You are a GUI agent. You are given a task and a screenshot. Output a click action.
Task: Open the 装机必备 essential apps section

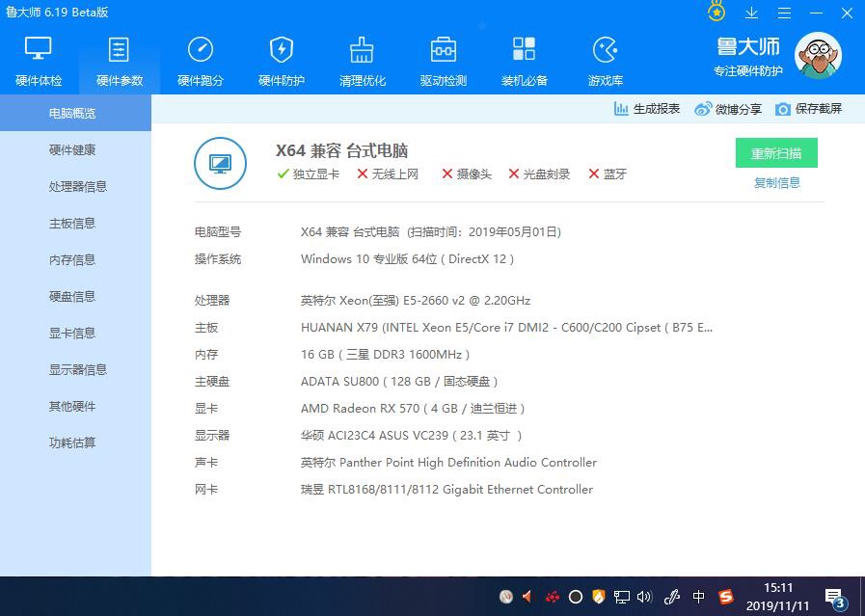[525, 62]
